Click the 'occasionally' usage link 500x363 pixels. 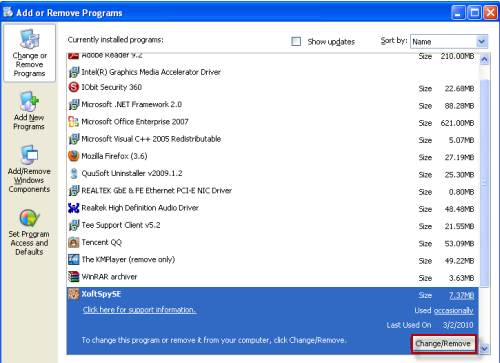(x=453, y=311)
